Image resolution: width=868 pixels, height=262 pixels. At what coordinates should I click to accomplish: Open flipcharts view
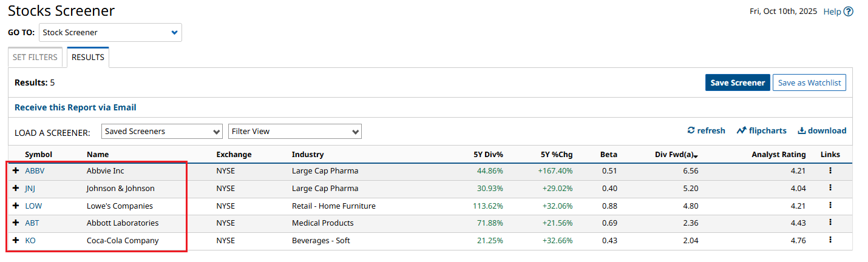[761, 130]
